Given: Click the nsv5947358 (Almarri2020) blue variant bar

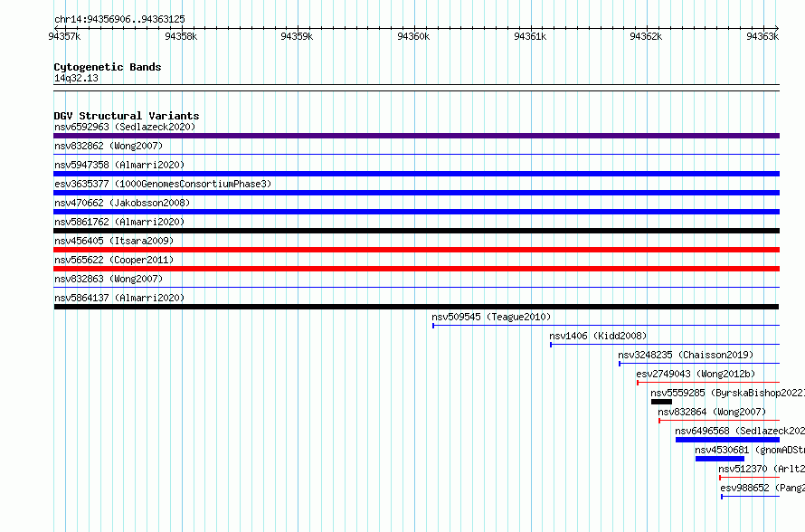Looking at the screenshot, I should [416, 174].
